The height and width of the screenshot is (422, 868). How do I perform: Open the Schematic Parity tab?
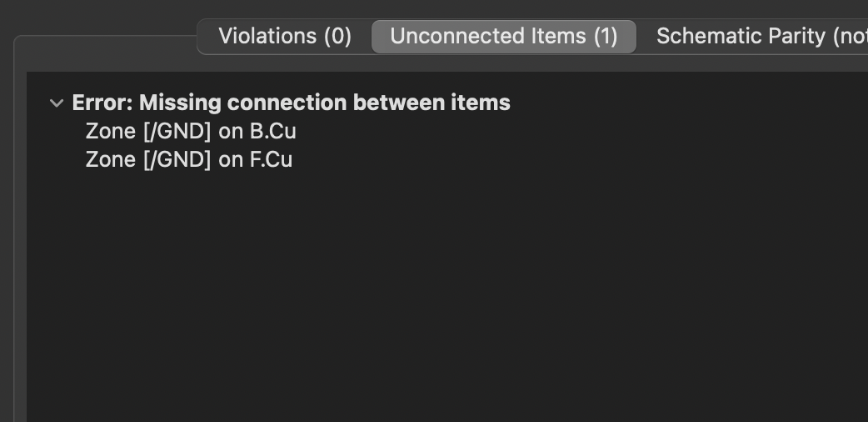tap(751, 37)
